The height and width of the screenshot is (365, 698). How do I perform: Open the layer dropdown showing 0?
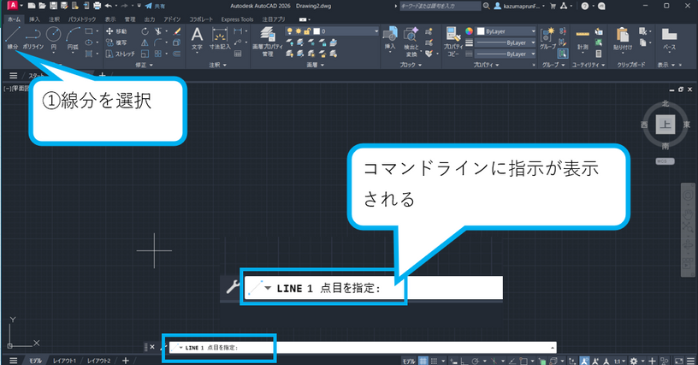(x=332, y=31)
